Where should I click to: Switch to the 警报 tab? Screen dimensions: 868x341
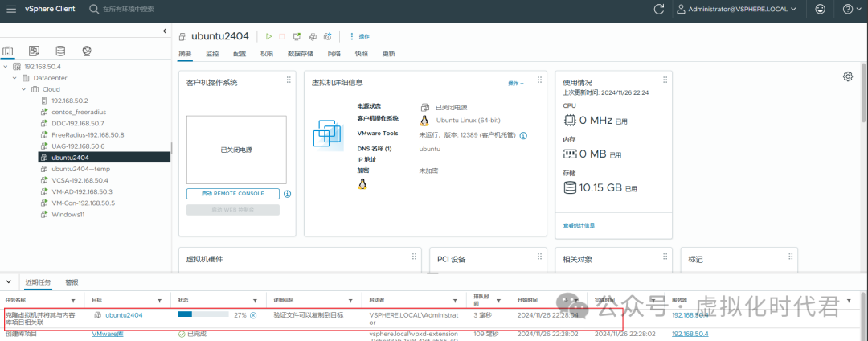pos(72,281)
